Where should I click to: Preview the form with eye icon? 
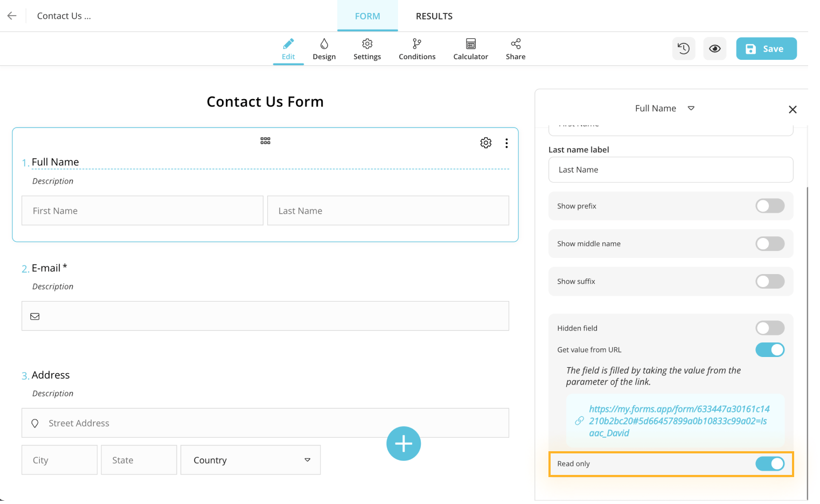pyautogui.click(x=715, y=48)
